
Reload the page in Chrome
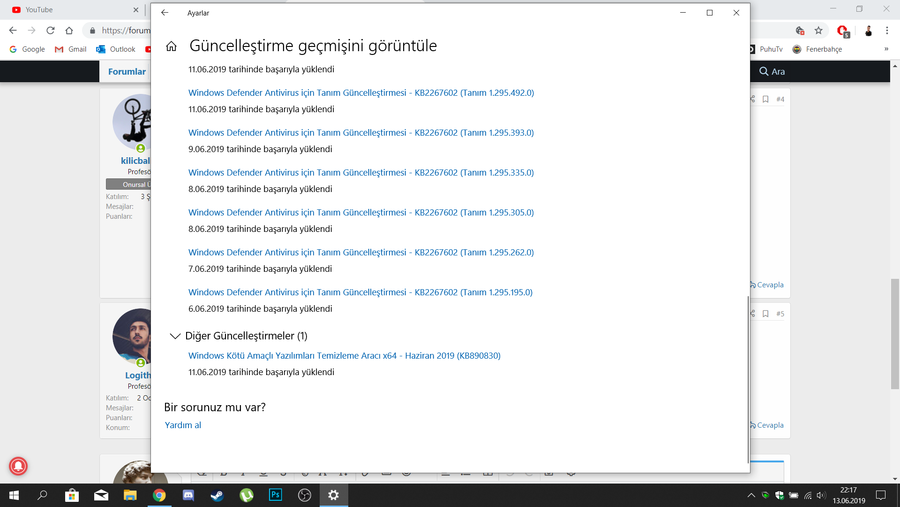click(x=51, y=30)
